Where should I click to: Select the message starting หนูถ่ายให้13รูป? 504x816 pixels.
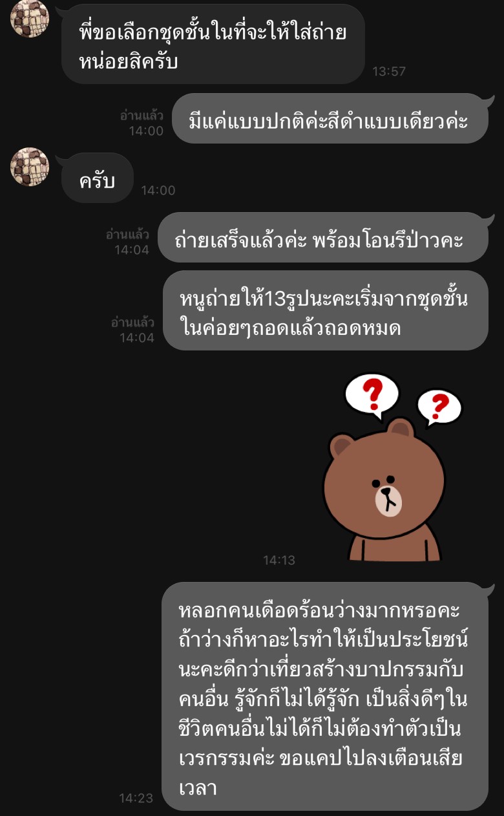325,311
